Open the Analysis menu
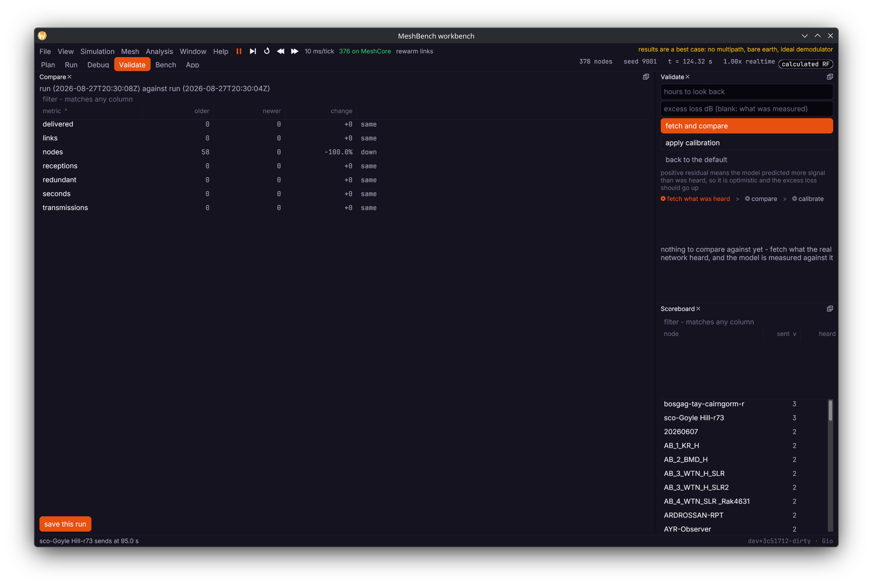The image size is (873, 588). coord(159,51)
